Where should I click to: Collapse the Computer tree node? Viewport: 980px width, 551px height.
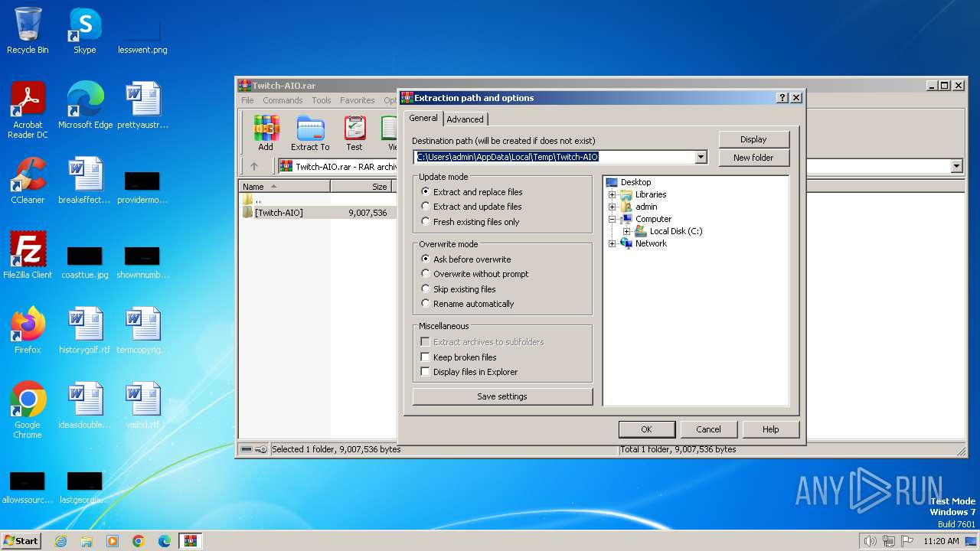612,219
